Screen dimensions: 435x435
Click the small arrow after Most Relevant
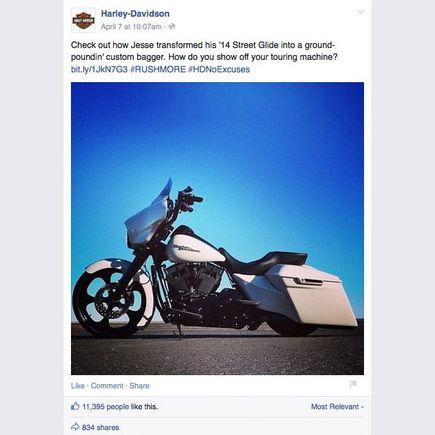(x=362, y=407)
